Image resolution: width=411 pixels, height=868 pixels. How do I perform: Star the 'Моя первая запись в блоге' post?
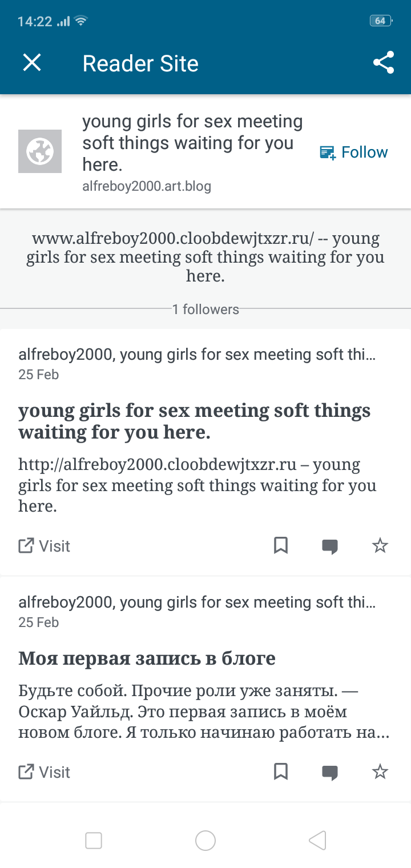(380, 772)
